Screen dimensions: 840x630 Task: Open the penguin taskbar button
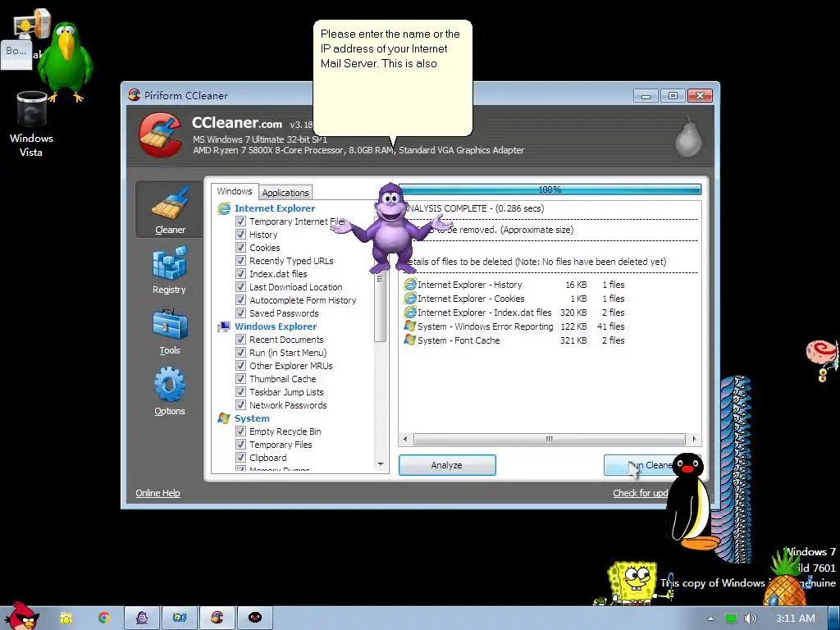tap(255, 618)
